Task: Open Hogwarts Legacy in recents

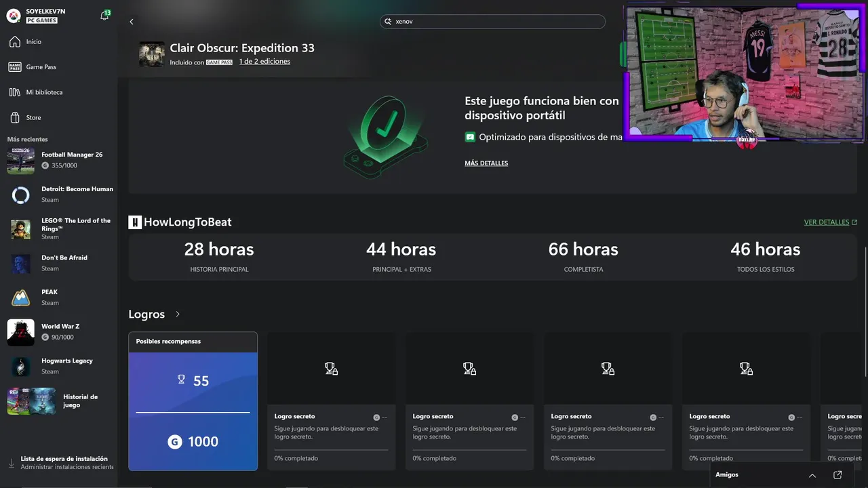Action: (58, 366)
